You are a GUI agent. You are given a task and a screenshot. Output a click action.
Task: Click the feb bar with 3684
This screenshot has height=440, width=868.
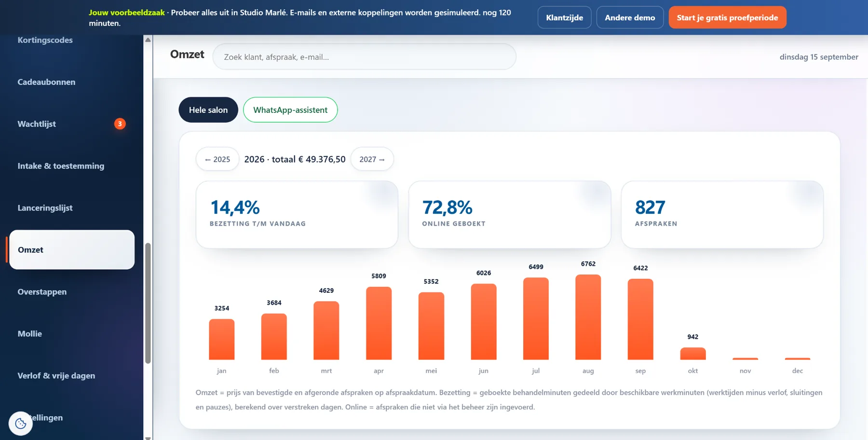pyautogui.click(x=274, y=337)
